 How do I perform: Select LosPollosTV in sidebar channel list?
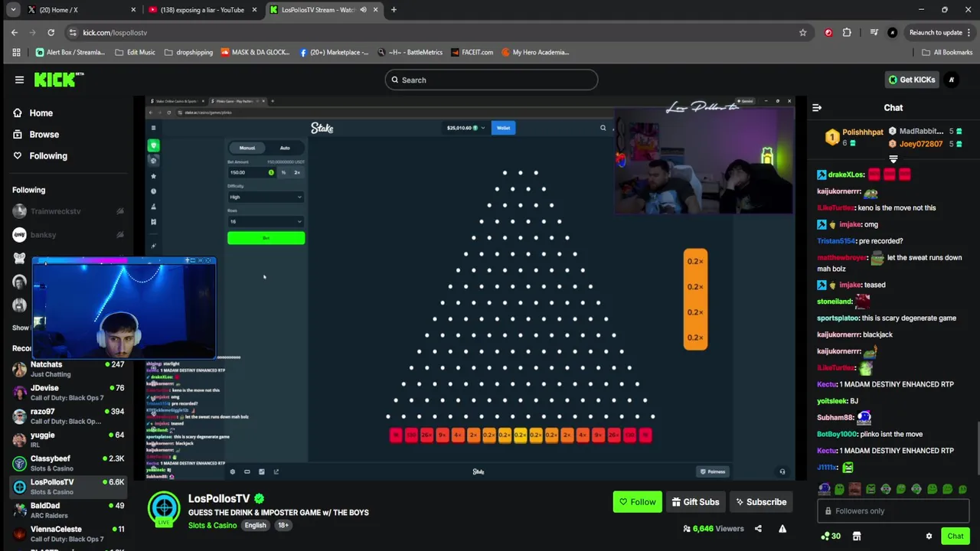(x=67, y=487)
